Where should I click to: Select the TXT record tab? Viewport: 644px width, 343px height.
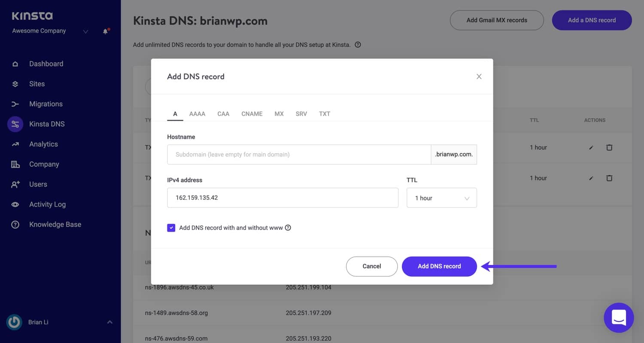coord(325,114)
